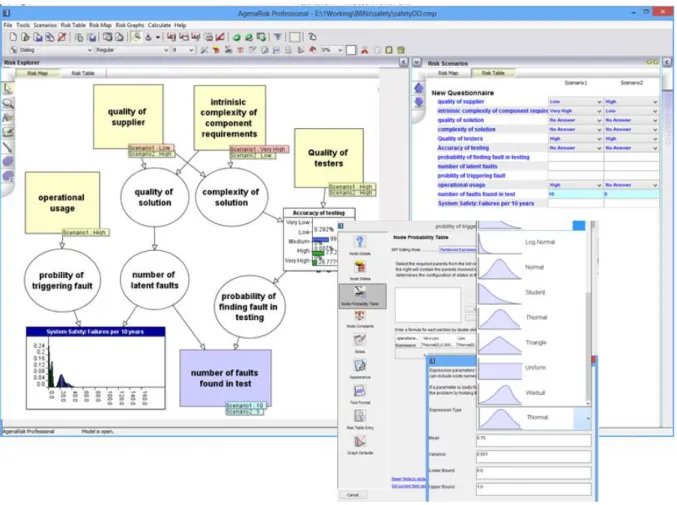Select the magnifier zoom tool in left sidebar

[x=8, y=103]
